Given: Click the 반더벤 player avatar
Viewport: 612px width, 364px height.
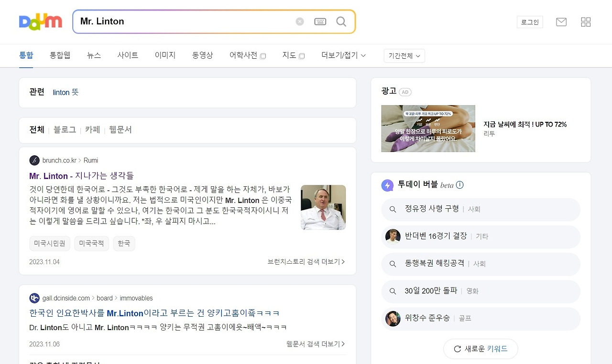Looking at the screenshot, I should click(393, 236).
